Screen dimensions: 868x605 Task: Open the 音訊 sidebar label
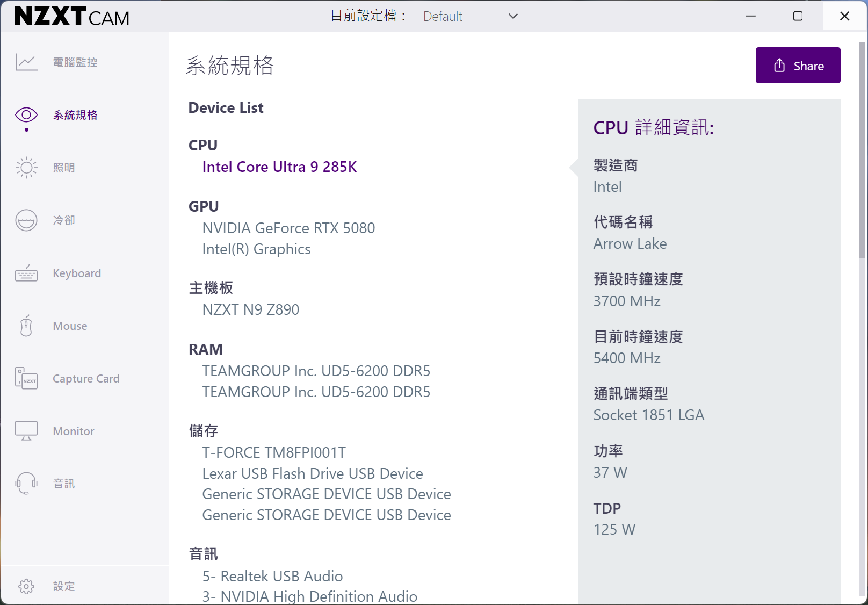tap(64, 484)
